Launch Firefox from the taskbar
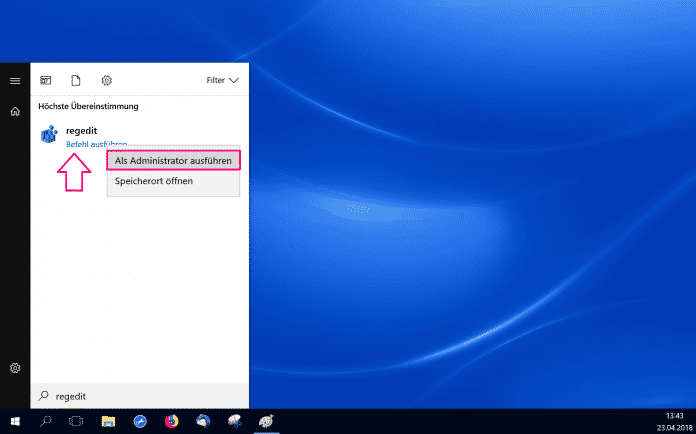This screenshot has height=434, width=696. [171, 422]
